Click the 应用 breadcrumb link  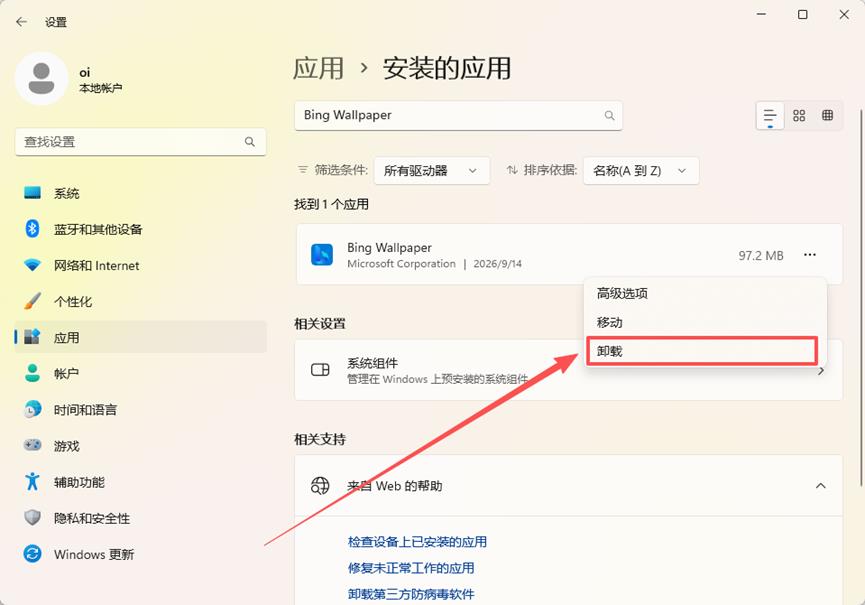pos(318,68)
